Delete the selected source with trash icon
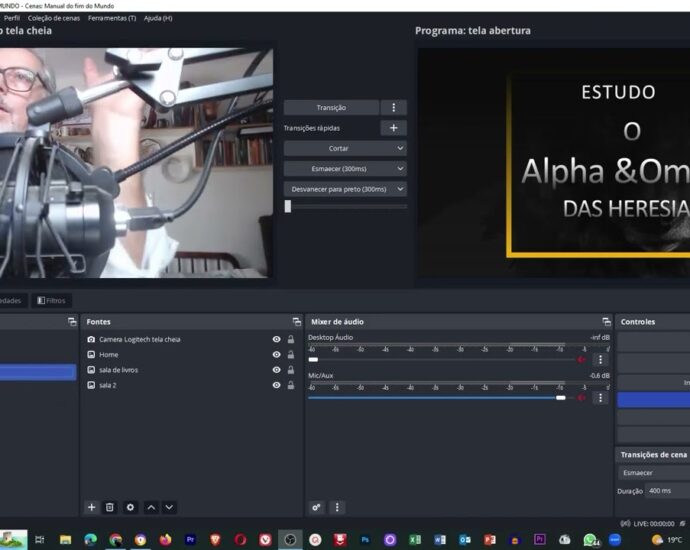 point(110,507)
